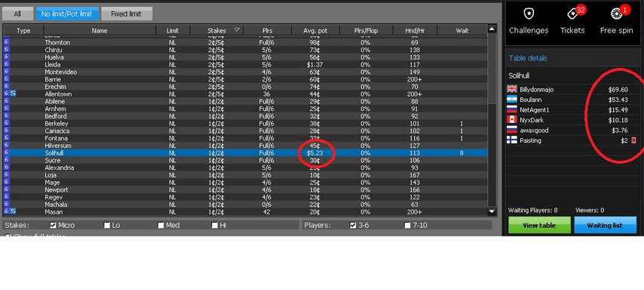Toggle the Stakes column sort arrow
The image size is (644, 290).
(237, 30)
